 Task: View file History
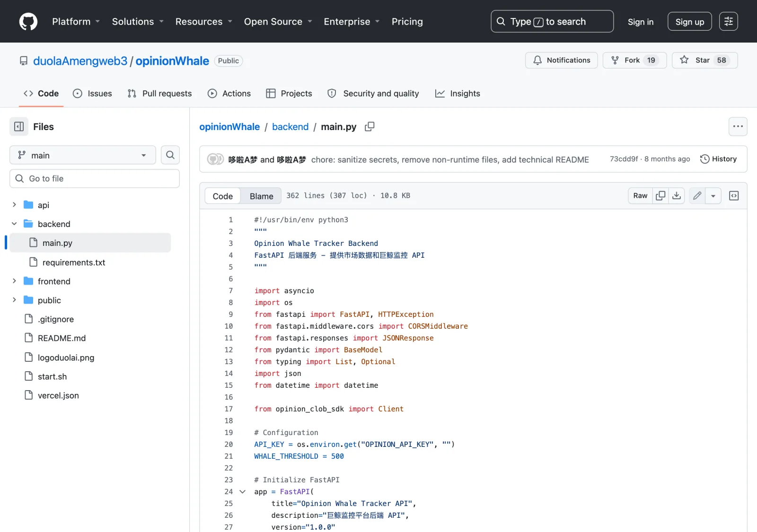click(x=718, y=159)
